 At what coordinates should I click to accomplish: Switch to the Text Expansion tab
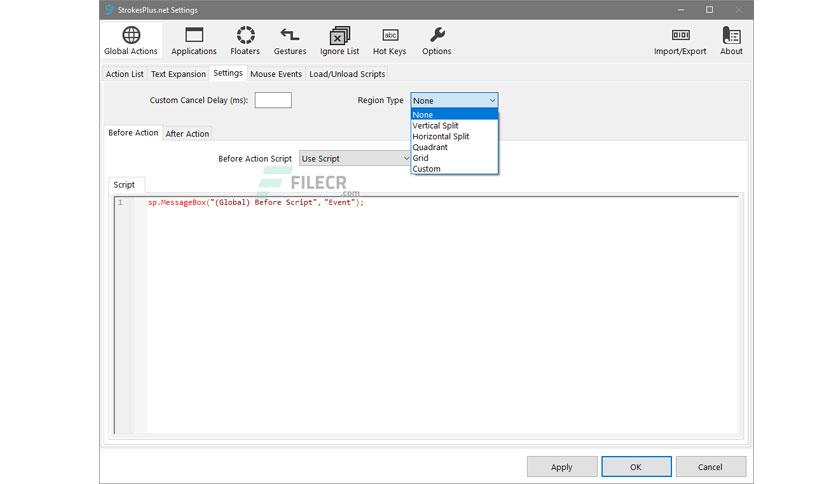click(x=178, y=74)
